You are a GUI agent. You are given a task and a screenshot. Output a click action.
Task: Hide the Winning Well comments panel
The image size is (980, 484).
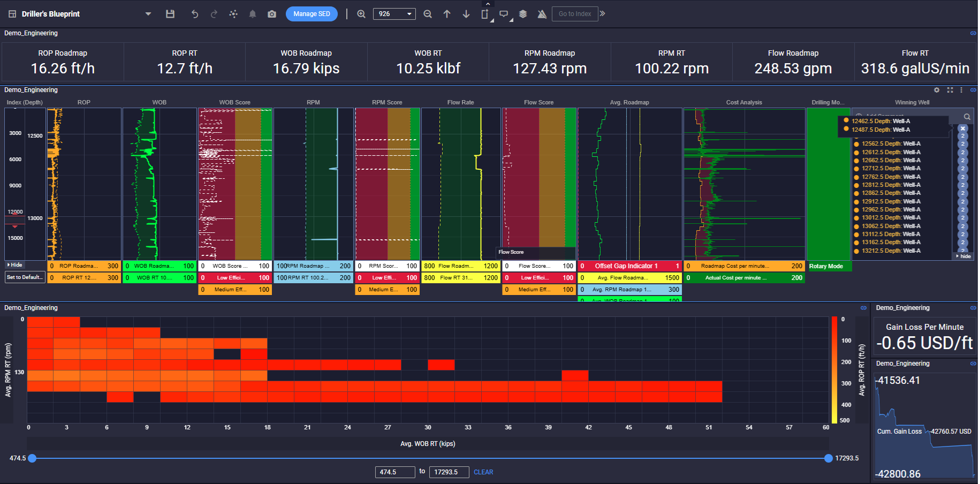pyautogui.click(x=963, y=256)
